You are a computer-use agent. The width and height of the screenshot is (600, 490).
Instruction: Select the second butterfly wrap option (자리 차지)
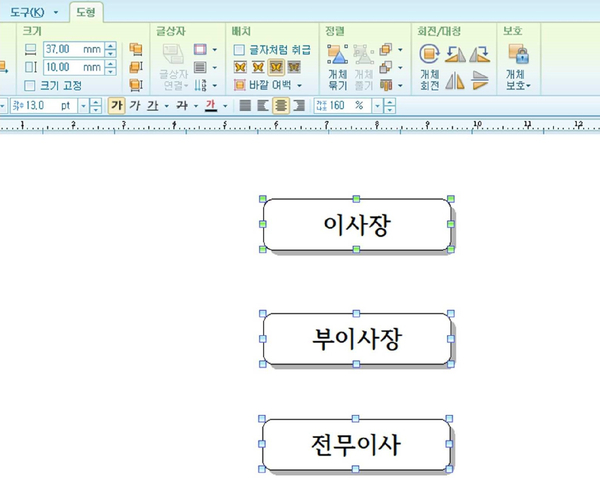pyautogui.click(x=258, y=67)
